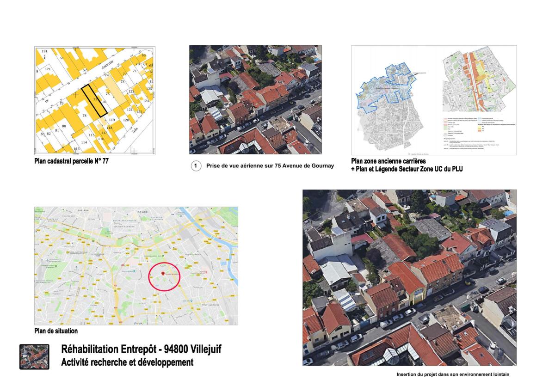Click the Zola street label on cadastral plan
Screen dimensions: 555x392
click(136, 132)
